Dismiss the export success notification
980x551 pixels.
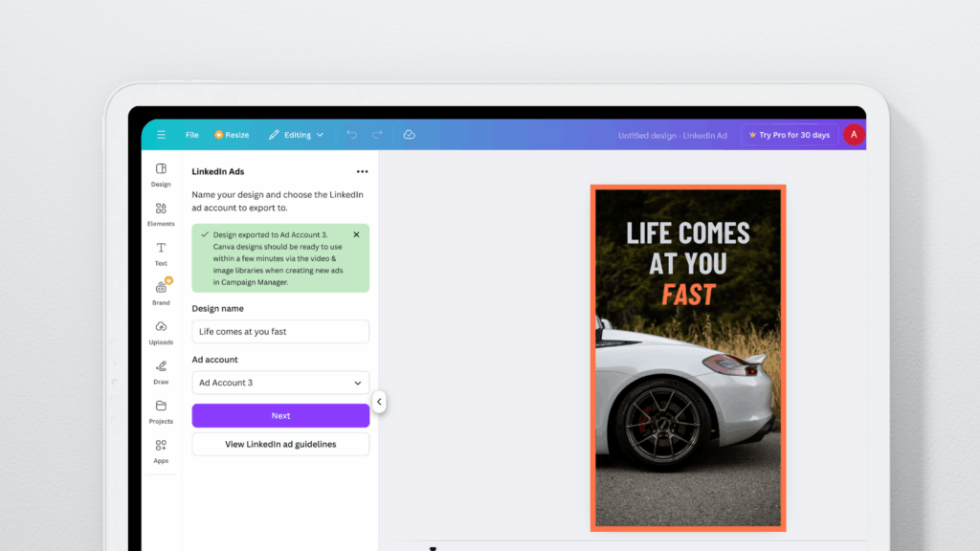point(356,235)
